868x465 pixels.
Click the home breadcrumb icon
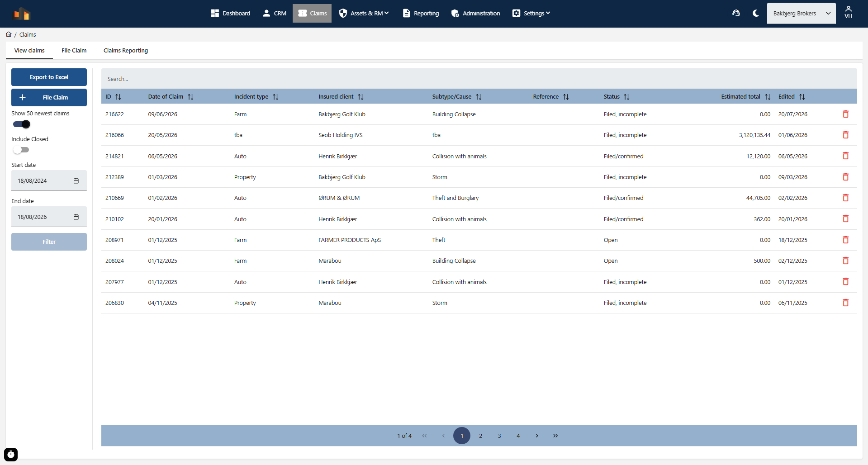click(x=9, y=34)
